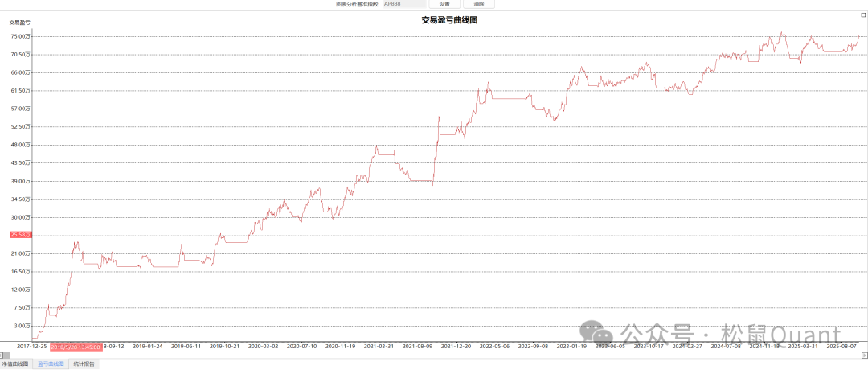This screenshot has width=868, height=370.
Task: Click the 2021-08-09 date on x-axis
Action: coord(418,347)
